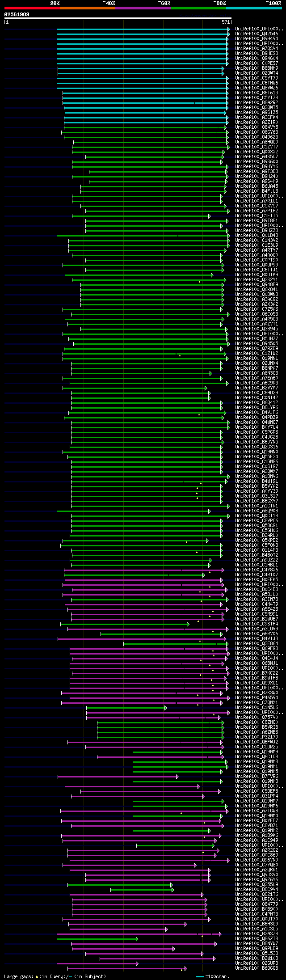Click the cyan ~100% identity legend segment
Screen dimensions: 286x980
(x=254, y=8)
